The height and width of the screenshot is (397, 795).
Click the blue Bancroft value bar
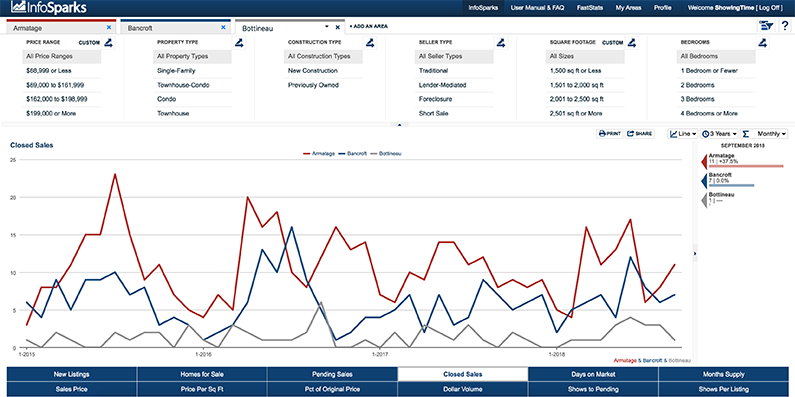731,185
